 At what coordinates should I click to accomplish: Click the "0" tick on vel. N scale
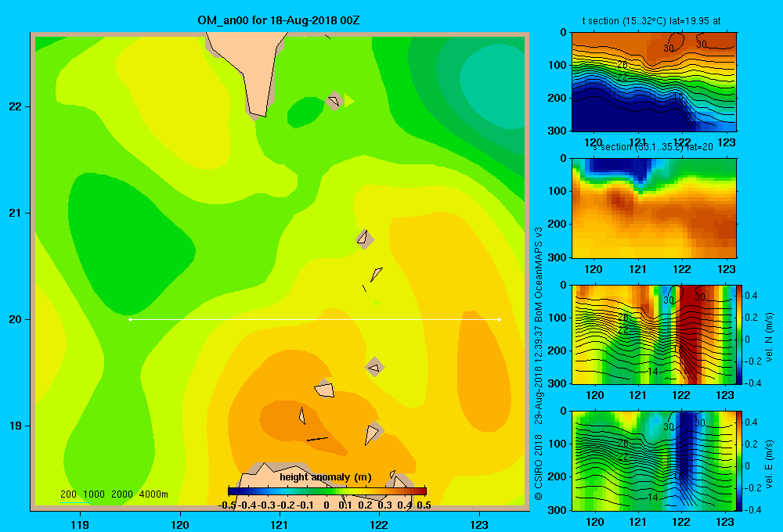[747, 340]
